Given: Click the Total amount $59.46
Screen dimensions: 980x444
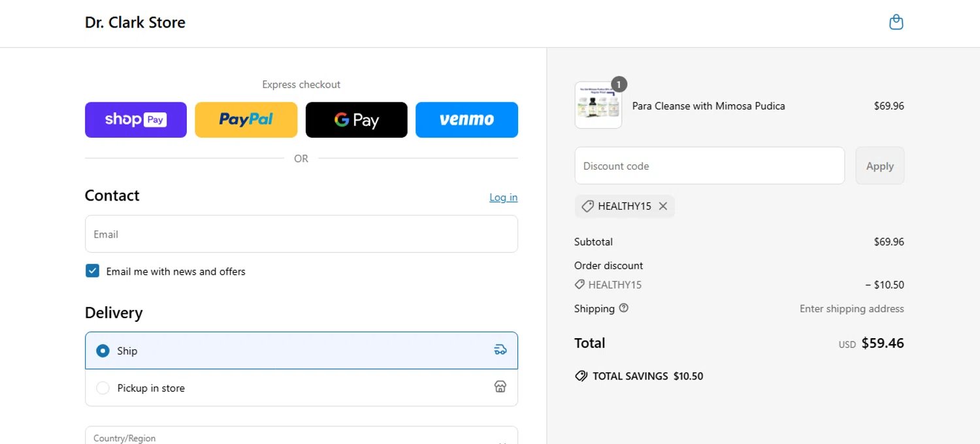Looking at the screenshot, I should (883, 343).
